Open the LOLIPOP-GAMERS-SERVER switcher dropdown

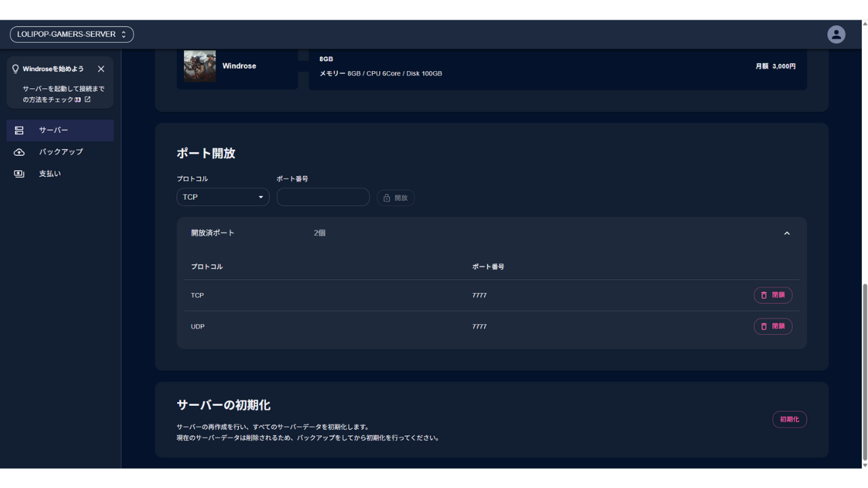tap(72, 35)
